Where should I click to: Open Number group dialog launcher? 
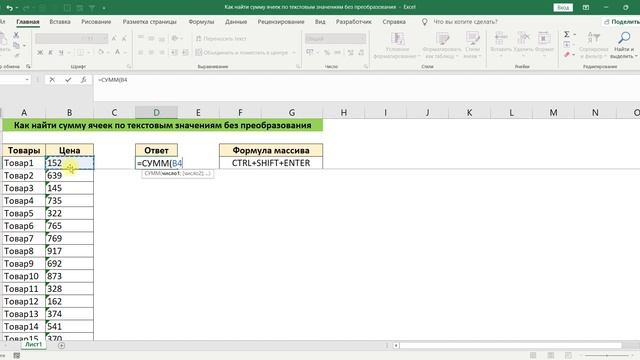click(x=366, y=66)
